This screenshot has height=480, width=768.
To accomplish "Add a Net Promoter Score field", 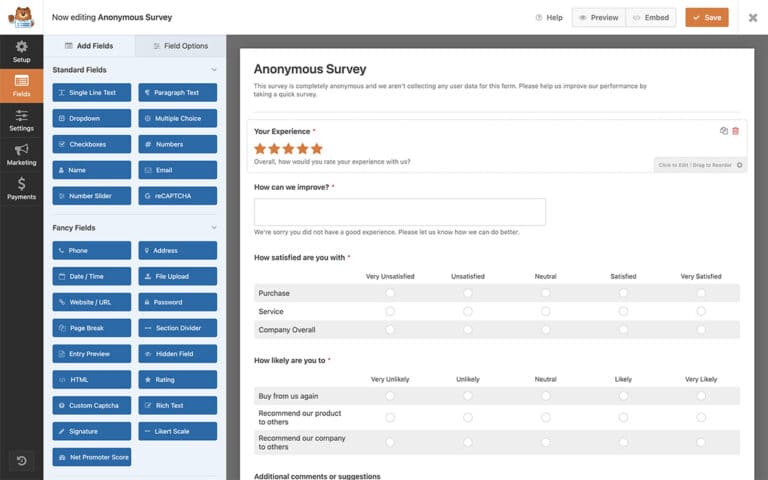I will (x=92, y=457).
